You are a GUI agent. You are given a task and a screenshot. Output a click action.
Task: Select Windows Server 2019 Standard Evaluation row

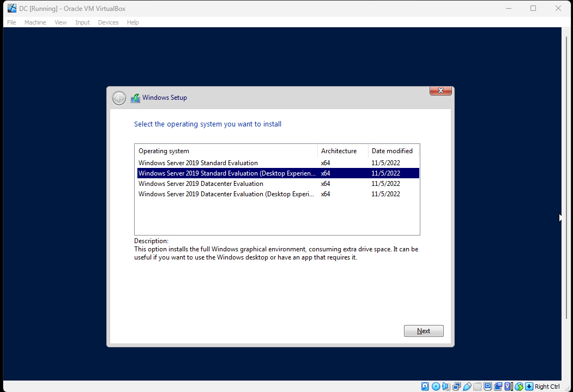[x=278, y=163]
